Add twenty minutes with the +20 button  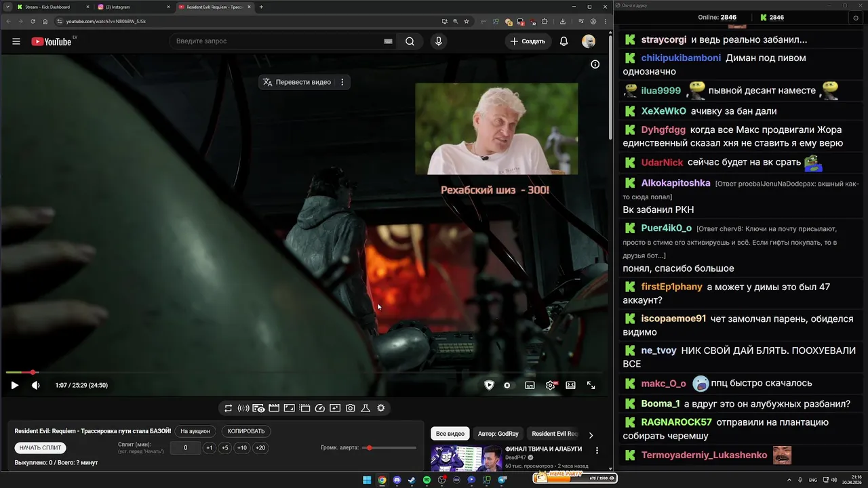click(260, 448)
